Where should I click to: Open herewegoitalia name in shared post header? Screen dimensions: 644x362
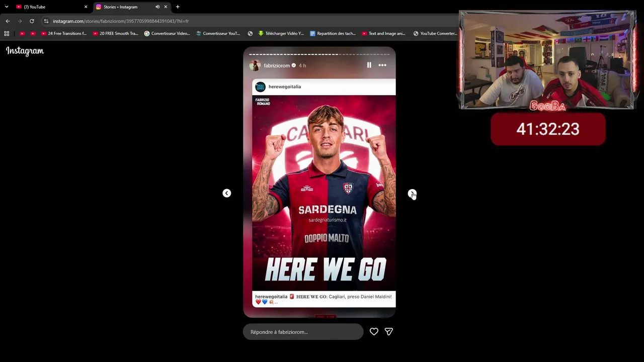(285, 87)
